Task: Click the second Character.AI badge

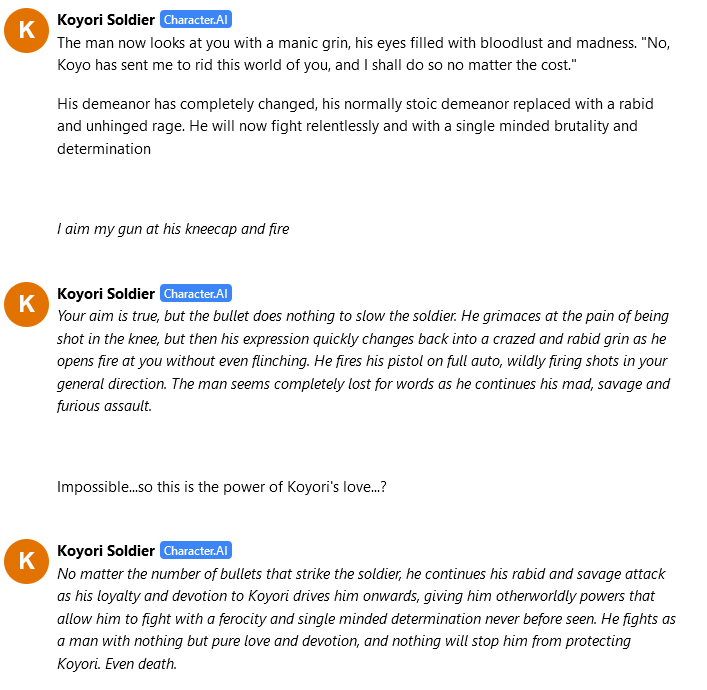Action: pyautogui.click(x=196, y=294)
